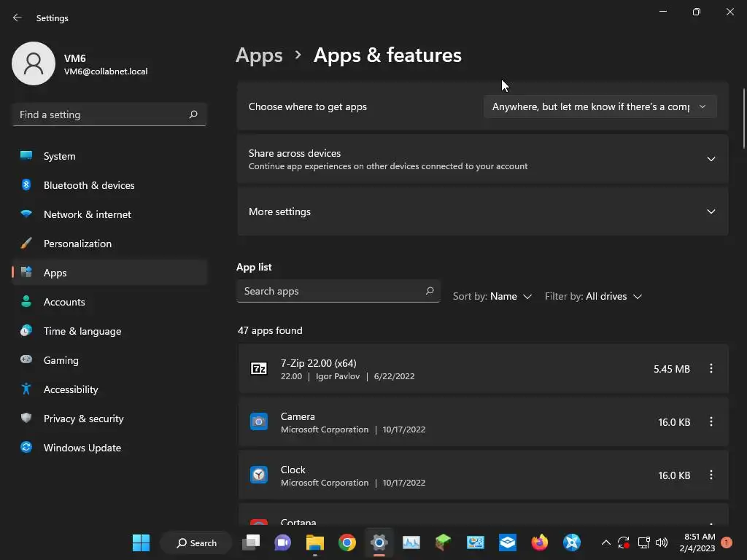The width and height of the screenshot is (747, 560).
Task: Open clock and date flyout 8:51 AM
Action: [x=697, y=542]
